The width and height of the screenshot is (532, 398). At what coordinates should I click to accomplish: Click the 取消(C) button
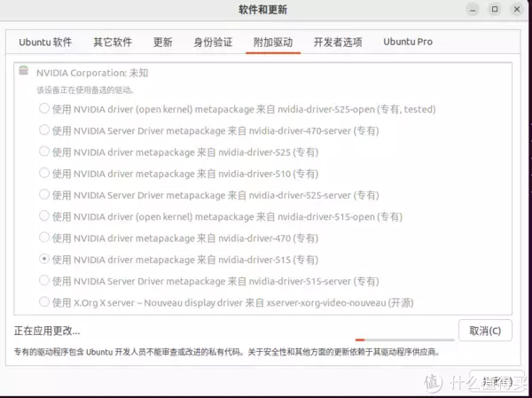(x=485, y=331)
